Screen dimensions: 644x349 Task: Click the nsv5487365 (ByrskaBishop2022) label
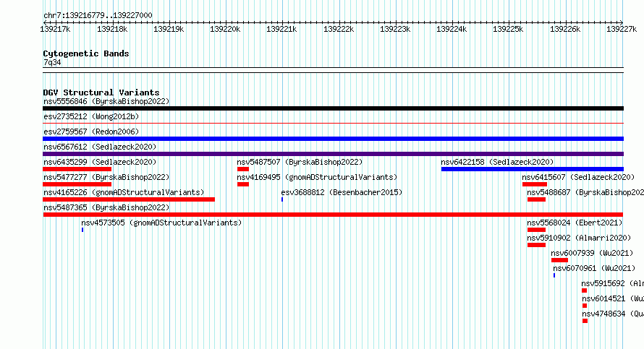[106, 207]
